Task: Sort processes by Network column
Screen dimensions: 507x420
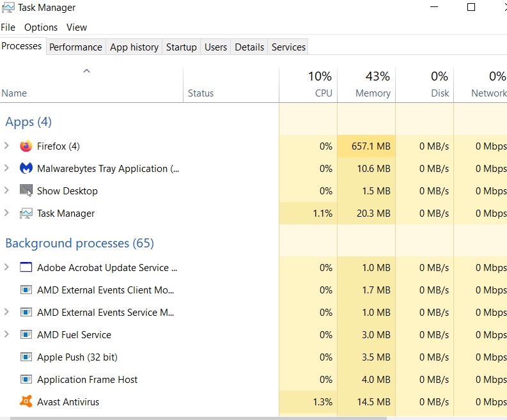Action: 481,85
